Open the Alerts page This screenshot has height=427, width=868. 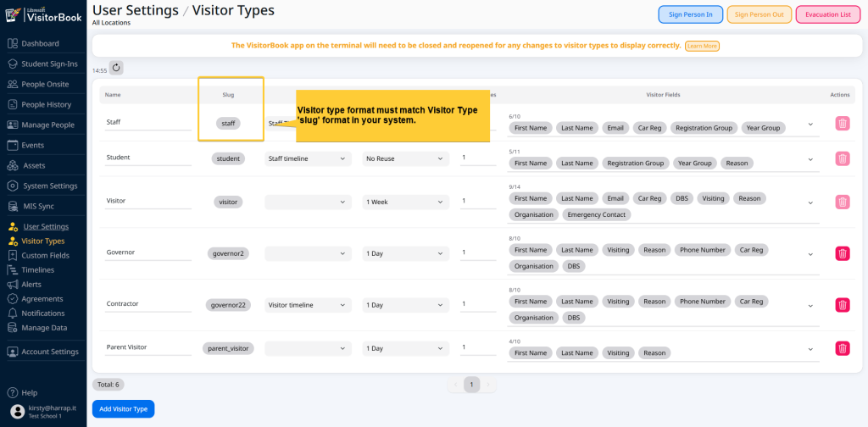[31, 285]
